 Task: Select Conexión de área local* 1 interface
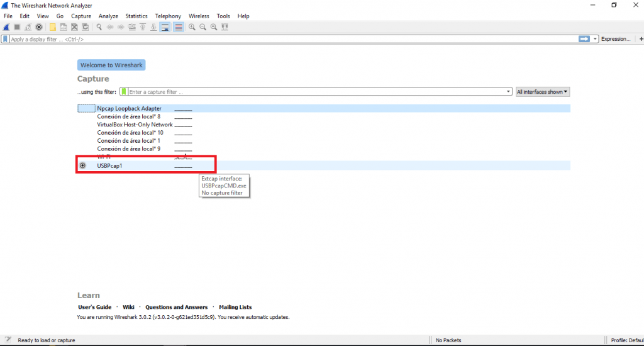[x=324, y=140]
